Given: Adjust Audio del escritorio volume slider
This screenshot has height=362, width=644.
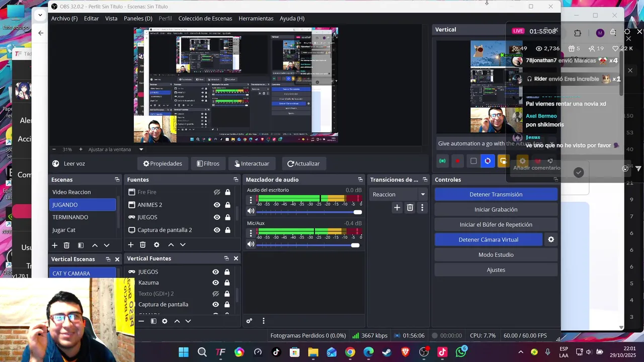Looking at the screenshot, I should [x=309, y=212].
